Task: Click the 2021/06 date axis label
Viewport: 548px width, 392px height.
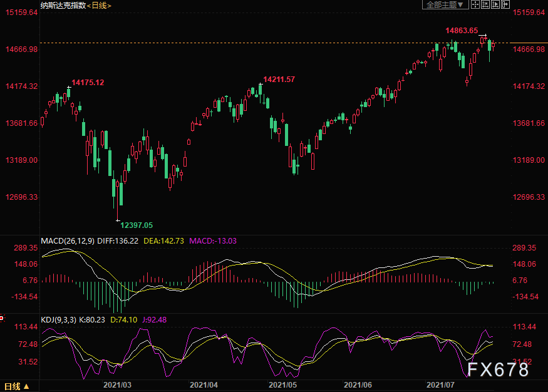Action: 358,385
